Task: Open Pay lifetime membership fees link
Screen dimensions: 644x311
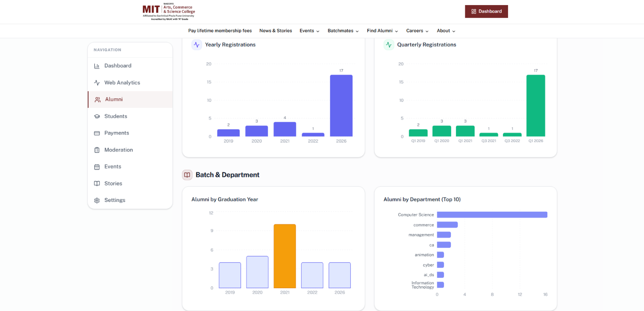Action: click(x=220, y=31)
